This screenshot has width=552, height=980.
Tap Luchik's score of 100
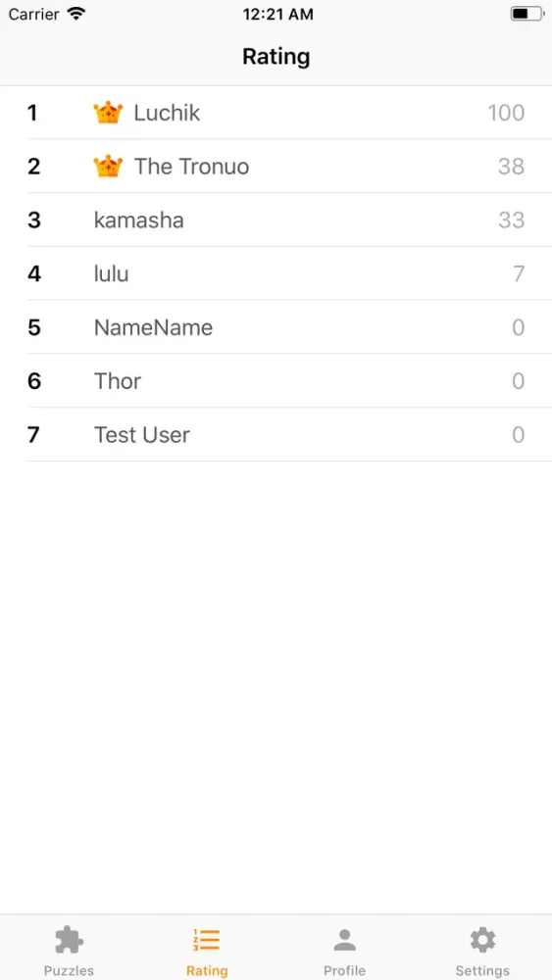[x=506, y=113]
